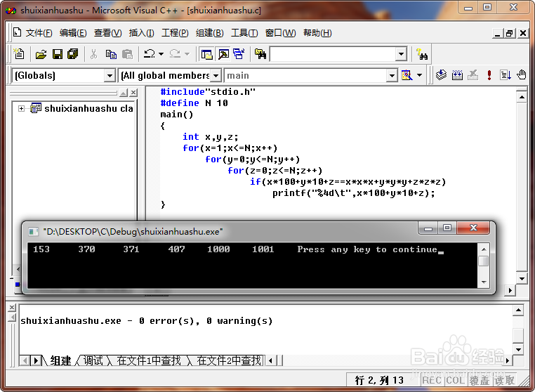535x392 pixels.
Task: Click the code editor scroll up arrow
Action: click(522, 98)
